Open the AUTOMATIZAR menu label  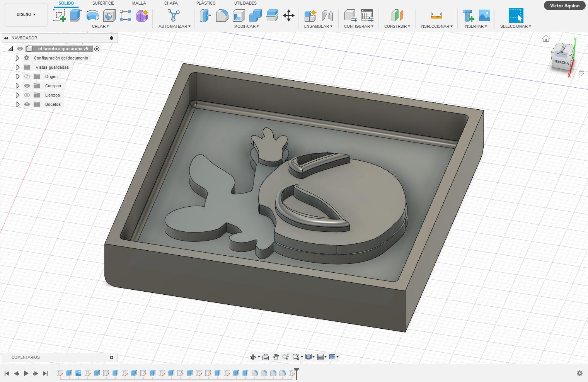point(174,26)
